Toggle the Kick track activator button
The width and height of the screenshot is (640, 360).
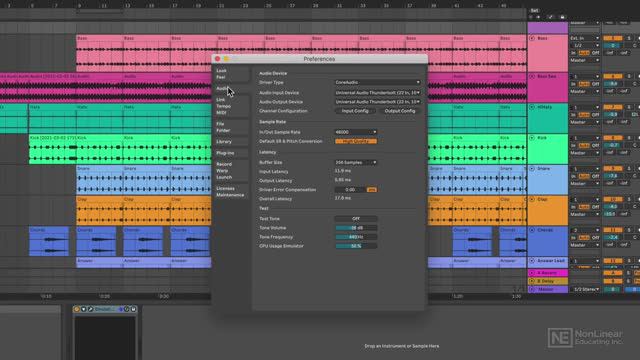pos(613,138)
